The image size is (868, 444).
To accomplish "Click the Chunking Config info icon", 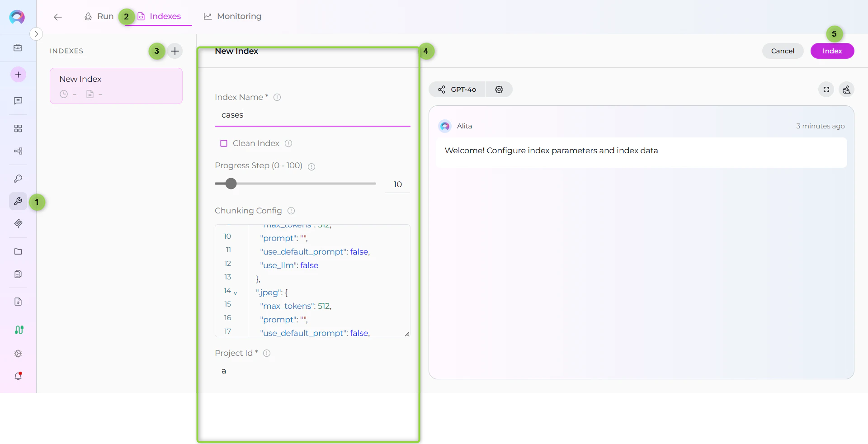I will point(292,211).
